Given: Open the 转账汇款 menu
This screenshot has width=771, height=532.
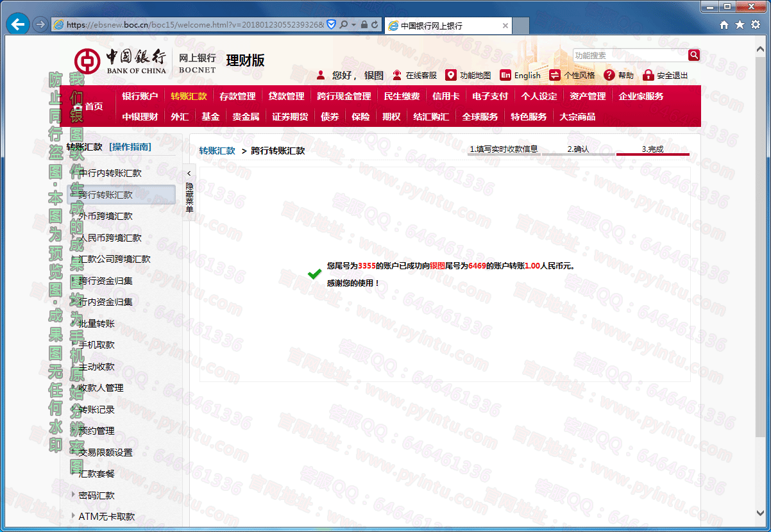Looking at the screenshot, I should [x=189, y=96].
